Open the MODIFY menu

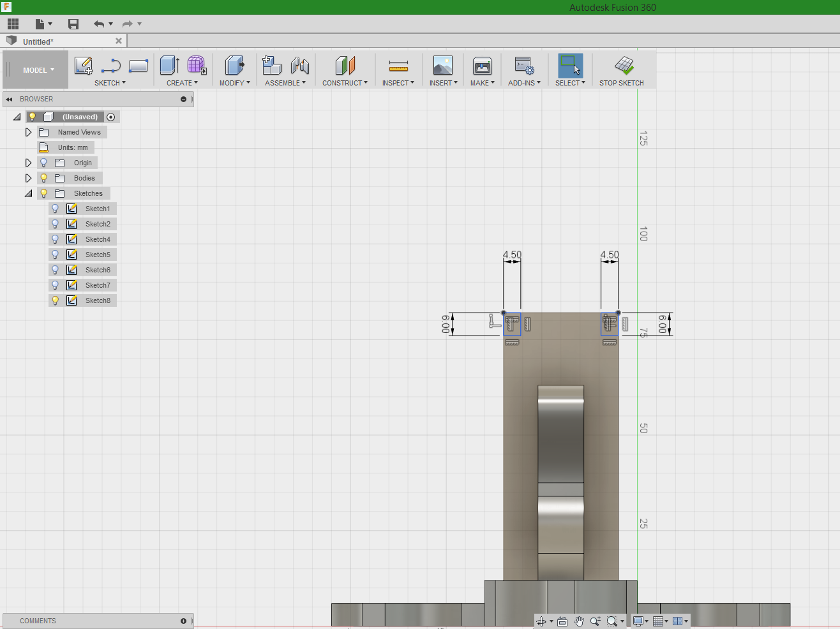(235, 83)
